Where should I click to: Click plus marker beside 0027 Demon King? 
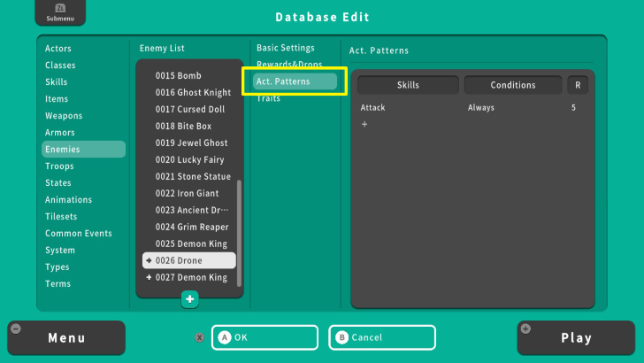[149, 277]
